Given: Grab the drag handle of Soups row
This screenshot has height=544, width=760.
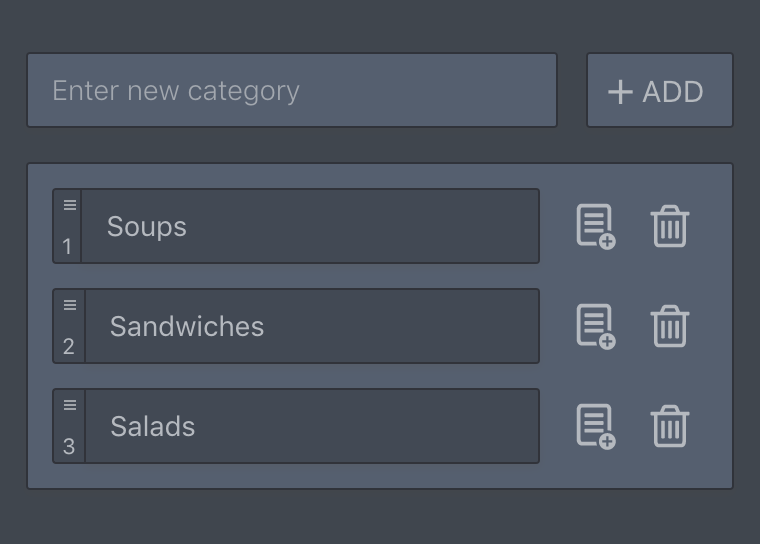Looking at the screenshot, I should coord(70,206).
